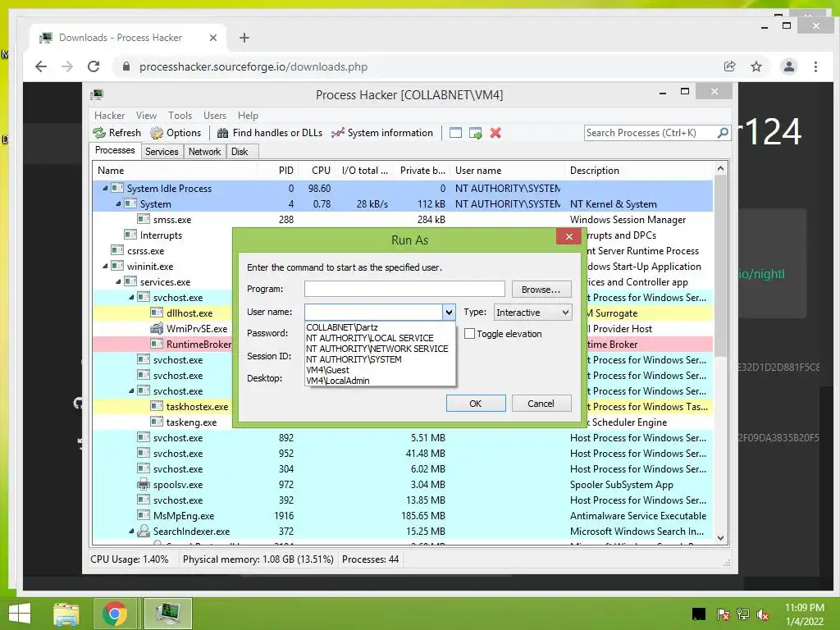Collapse svchost.exe node above taskhostex.exe
The width and height of the screenshot is (840, 630).
[x=131, y=391]
